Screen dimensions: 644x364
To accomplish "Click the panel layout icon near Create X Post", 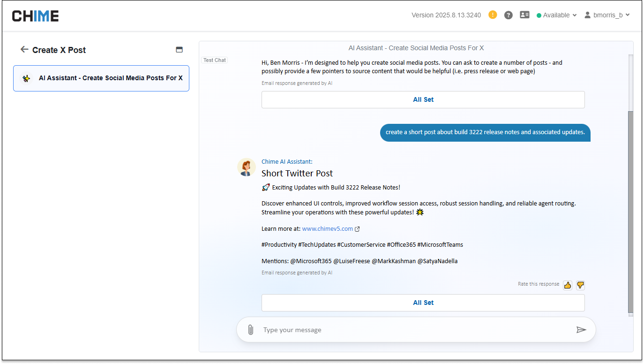I will 179,49.
